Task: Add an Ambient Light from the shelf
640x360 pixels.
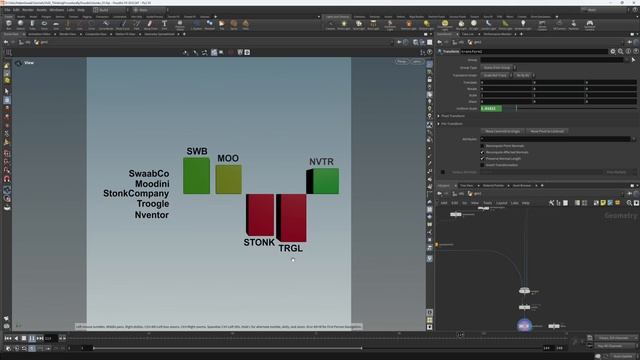Action: click(x=523, y=25)
